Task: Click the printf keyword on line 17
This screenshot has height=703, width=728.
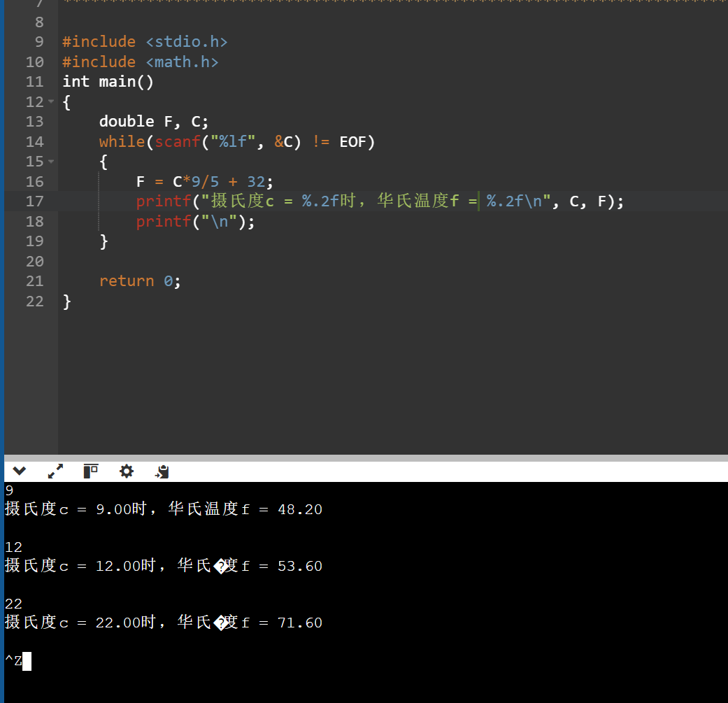Action: pyautogui.click(x=164, y=201)
